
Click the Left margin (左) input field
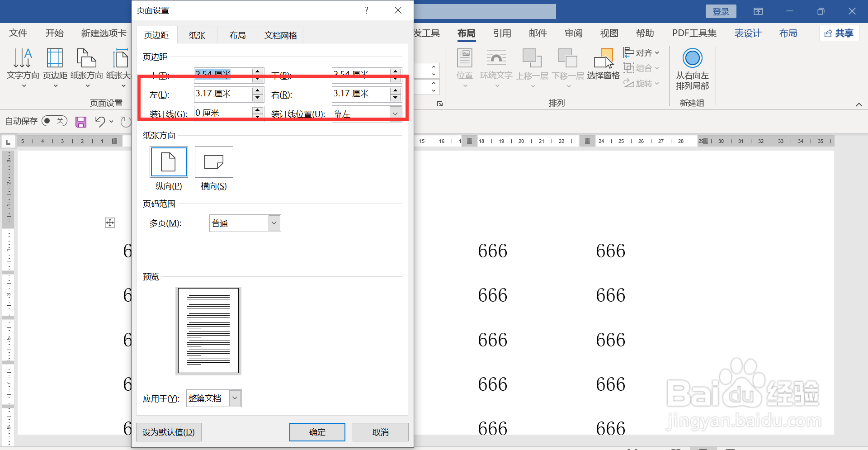point(223,94)
